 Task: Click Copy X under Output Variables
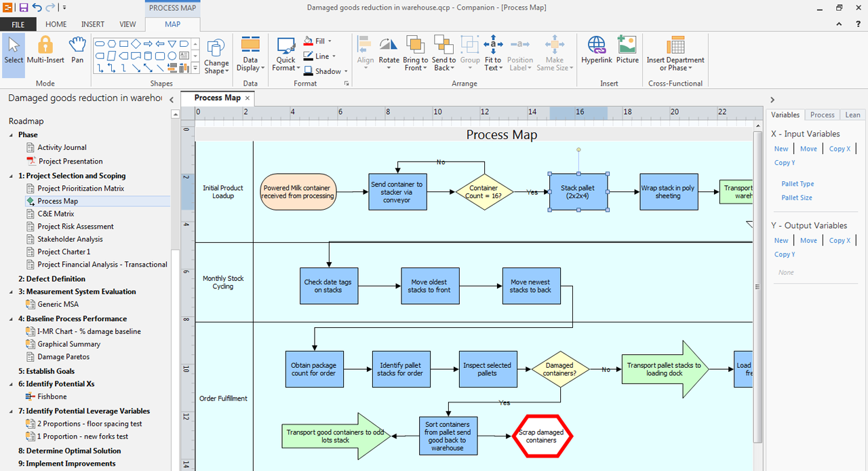[839, 240]
